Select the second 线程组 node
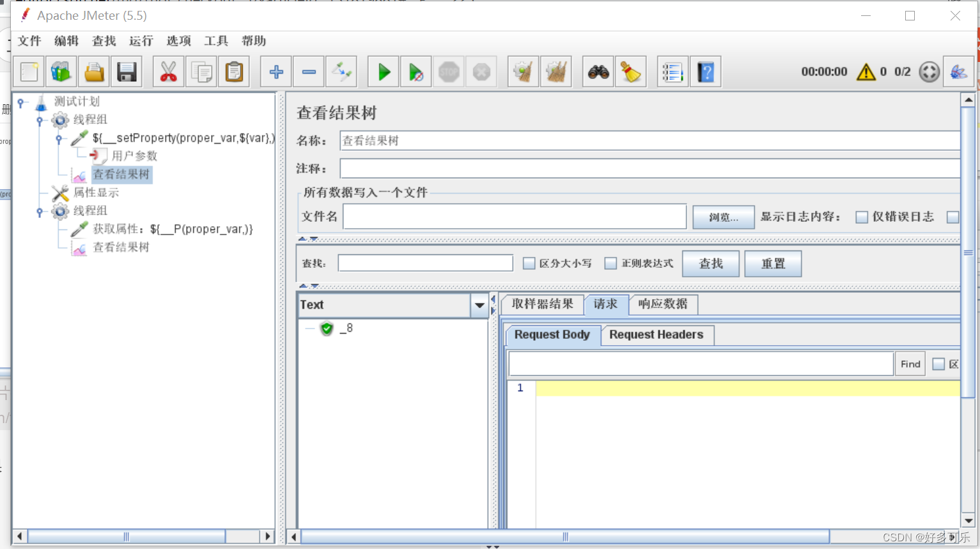 (x=90, y=210)
